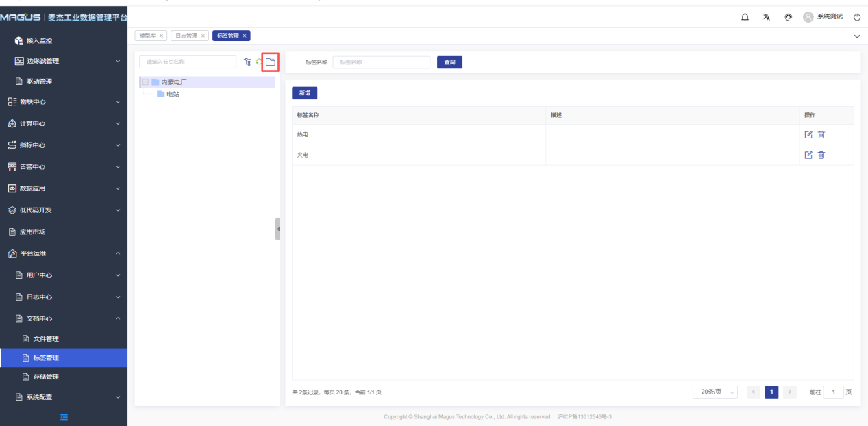Open the 20条/页 page size dropdown
The width and height of the screenshot is (868, 426).
point(715,392)
